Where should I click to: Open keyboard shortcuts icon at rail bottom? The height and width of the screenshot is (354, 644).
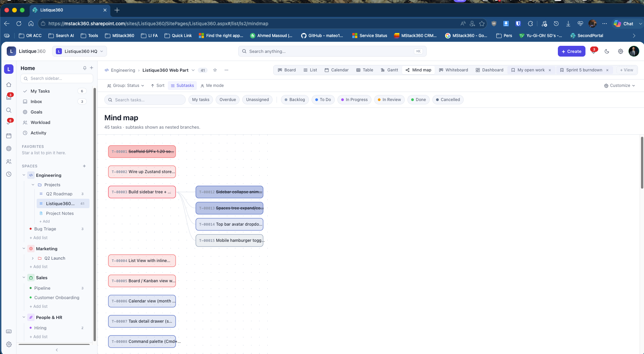pyautogui.click(x=9, y=331)
